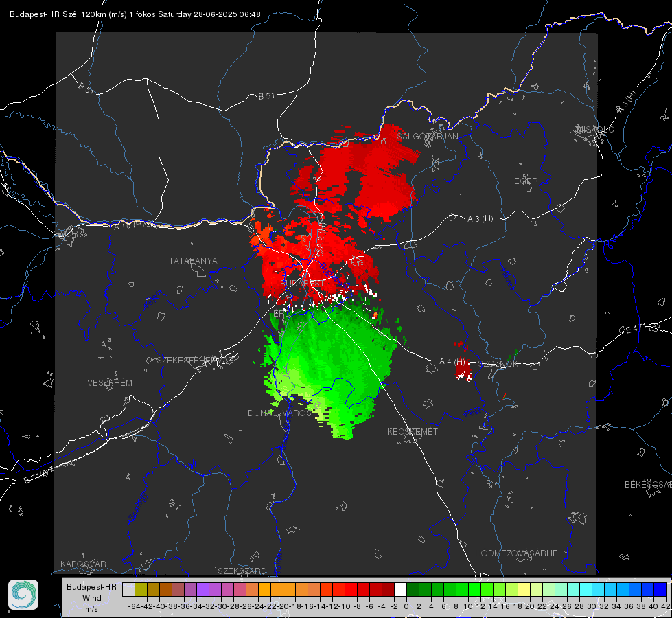
Task: Click the TATABÁNYA city label
Action: (x=193, y=261)
